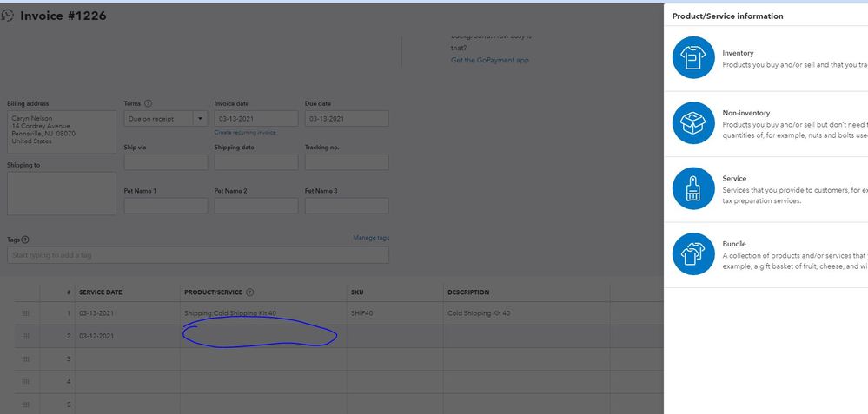Screen dimensions: 868x414
Task: Click Create recurring invoice link
Action: coord(245,133)
